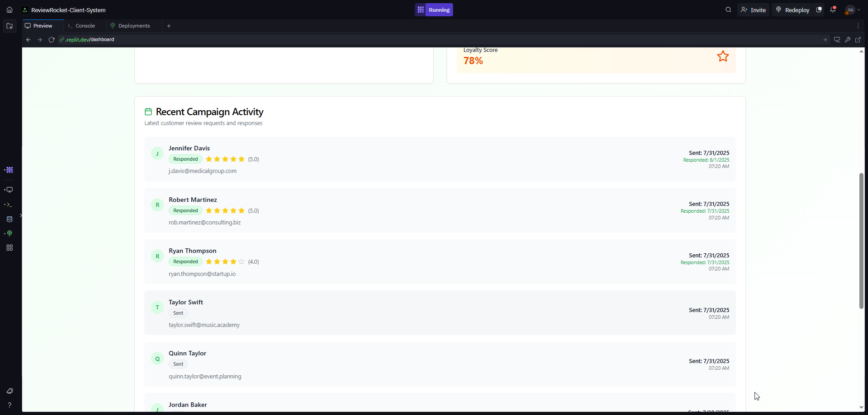Open the database icon in sidebar
Viewport: 868px width, 415px height.
pos(9,219)
